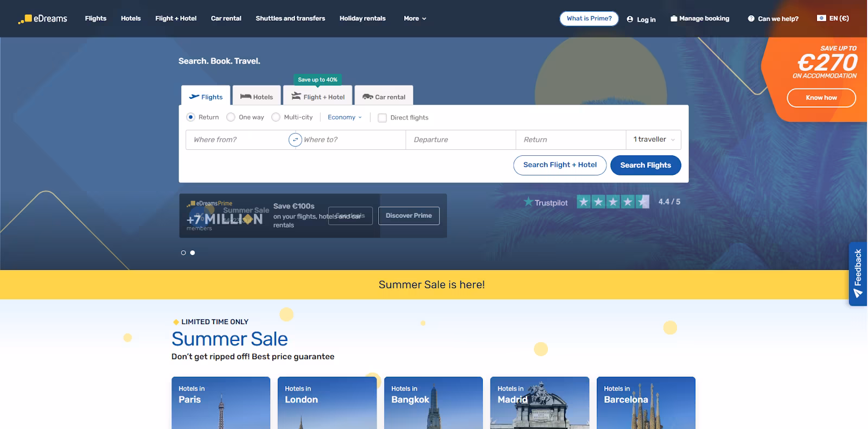Show the second carousel slide dot
The image size is (868, 429).
[193, 253]
